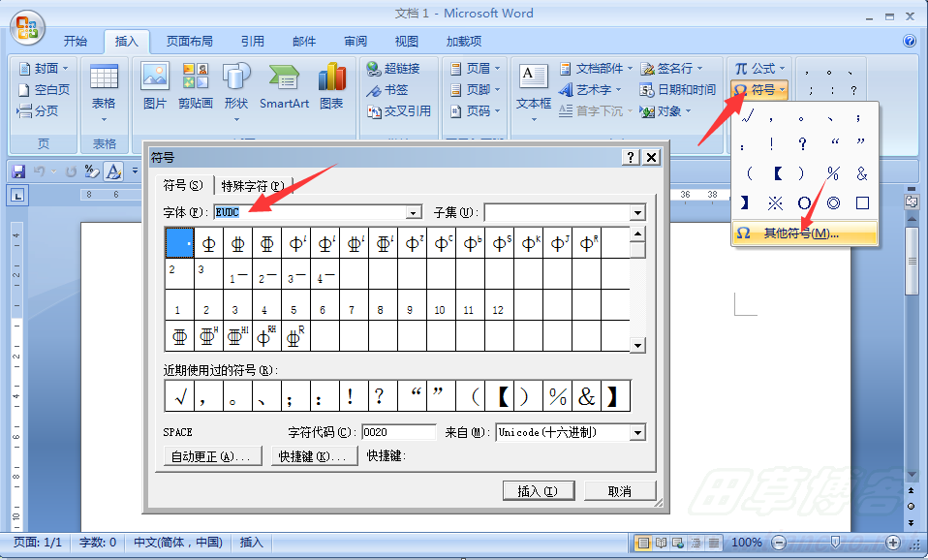Click the 字数: 0 word count in status bar
928x560 pixels.
coord(98,543)
